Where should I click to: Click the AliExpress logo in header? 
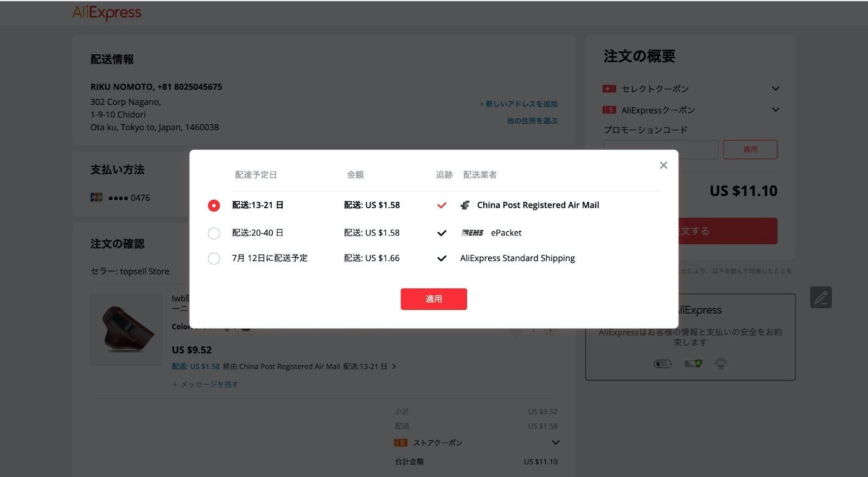[x=107, y=12]
